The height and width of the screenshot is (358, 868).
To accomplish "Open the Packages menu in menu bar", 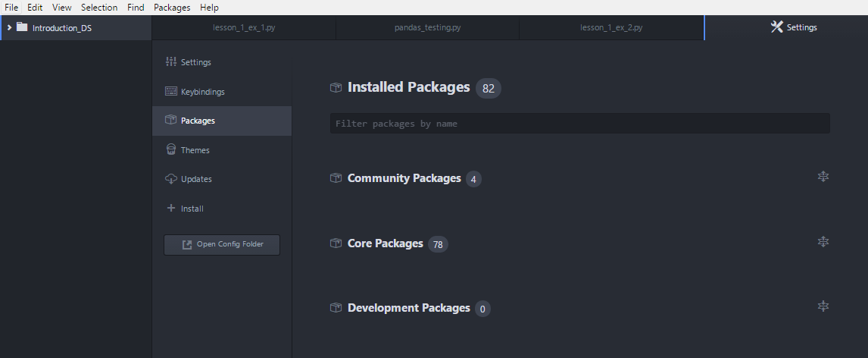I will tap(171, 8).
